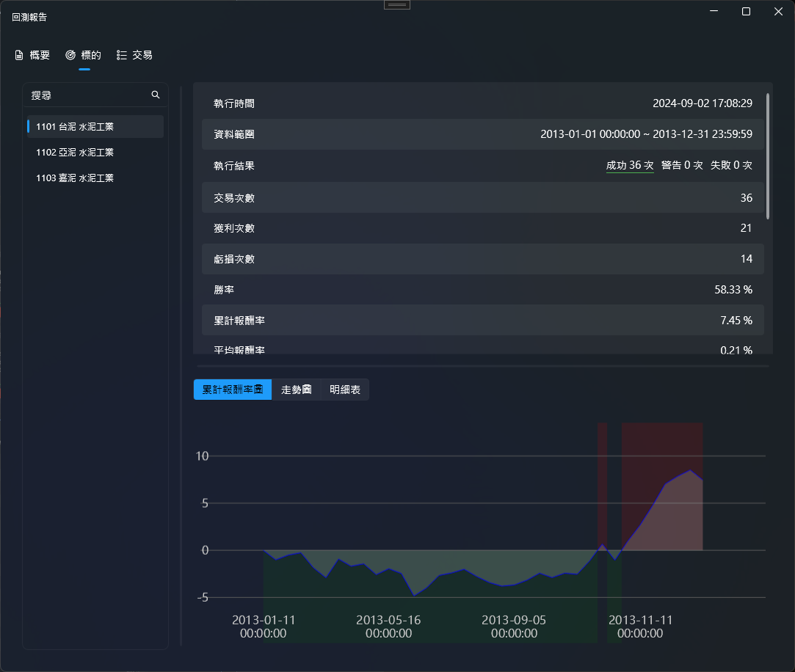The width and height of the screenshot is (795, 672).
Task: Click the drag handle at top center
Action: (x=397, y=5)
